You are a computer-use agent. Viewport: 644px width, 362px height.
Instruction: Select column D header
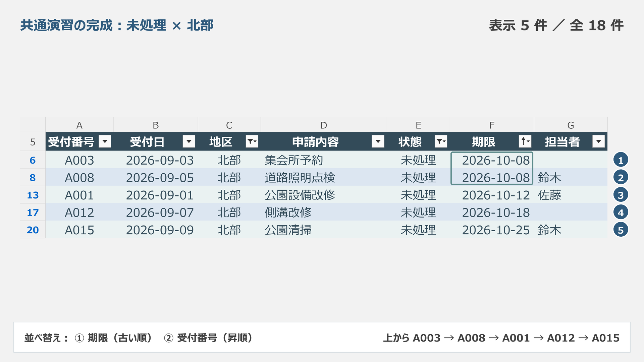tap(324, 125)
